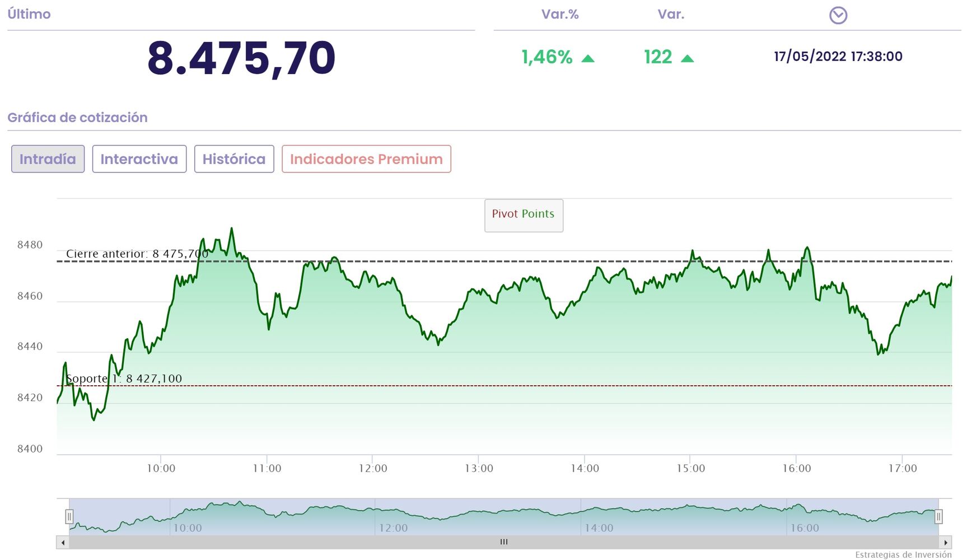Screen dimensions: 967x560
Task: Click the clock dropdown icon above the date
Action: tap(838, 15)
